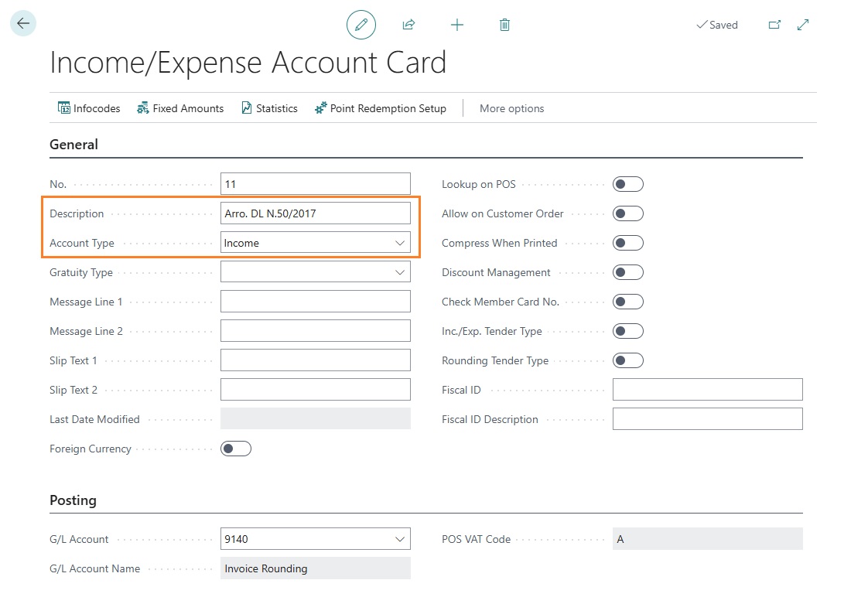Screen dimensions: 868x604
Task: Open Statistics from the action bar
Action: (269, 108)
